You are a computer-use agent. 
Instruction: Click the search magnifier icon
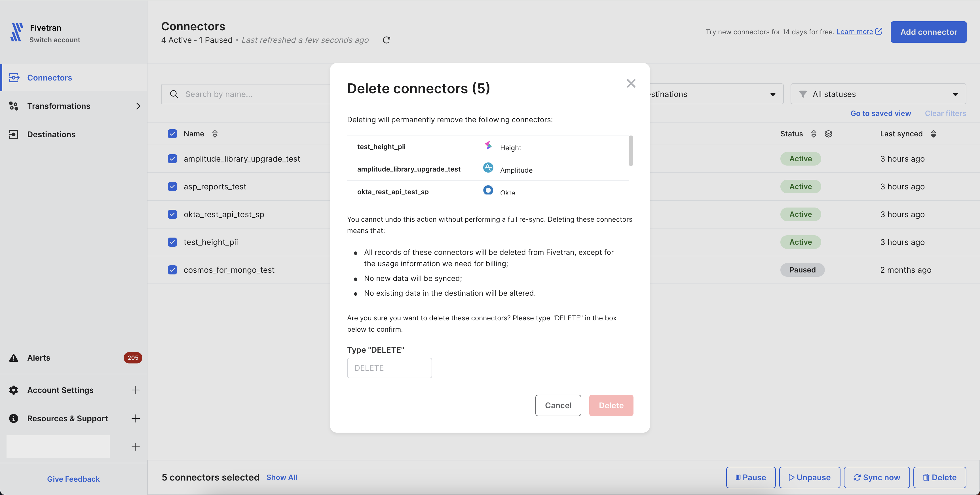point(174,94)
